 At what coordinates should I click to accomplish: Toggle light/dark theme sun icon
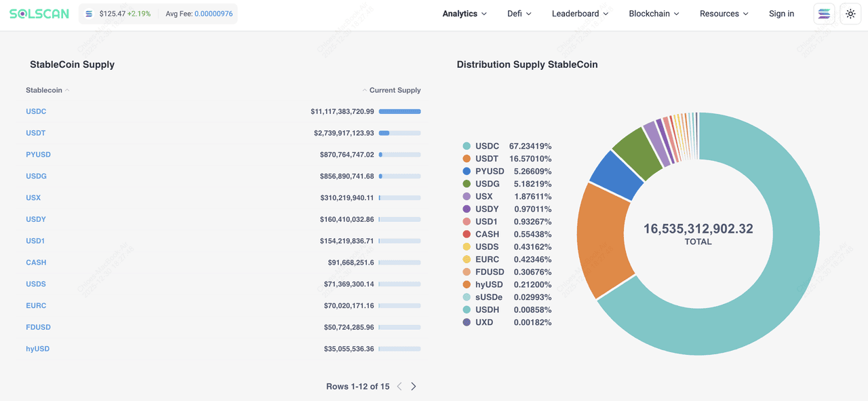[x=850, y=14]
